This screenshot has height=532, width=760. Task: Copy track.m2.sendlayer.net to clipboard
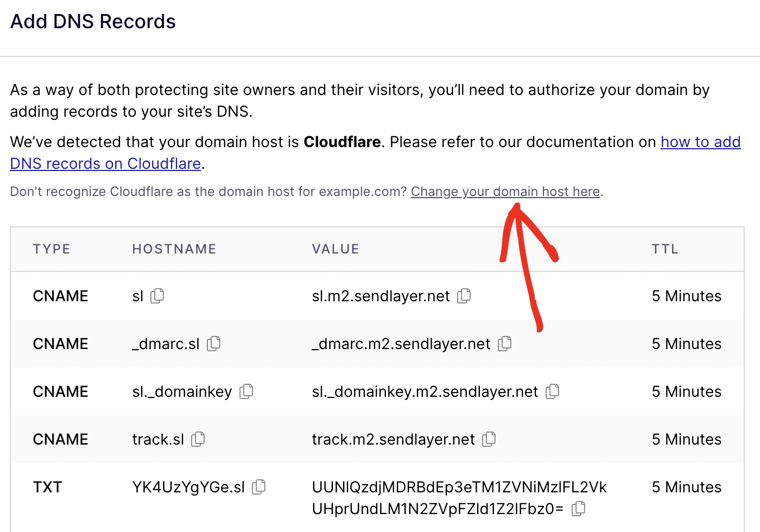[489, 439]
